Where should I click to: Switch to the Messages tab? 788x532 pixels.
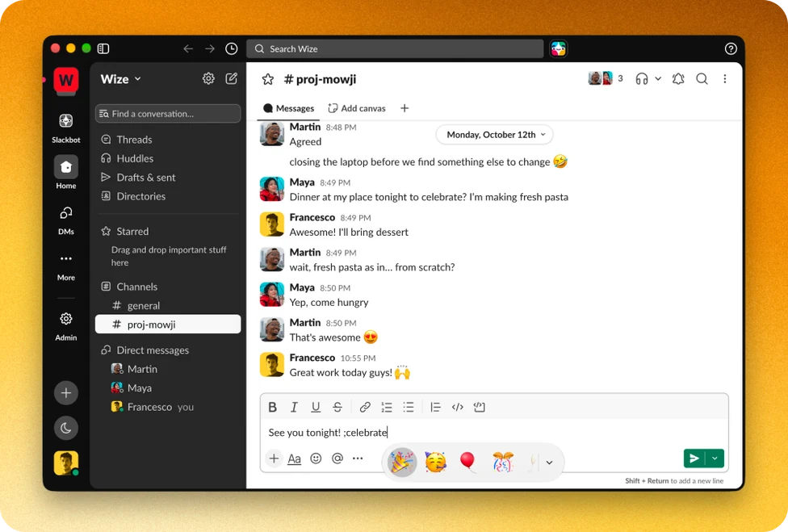coord(289,108)
